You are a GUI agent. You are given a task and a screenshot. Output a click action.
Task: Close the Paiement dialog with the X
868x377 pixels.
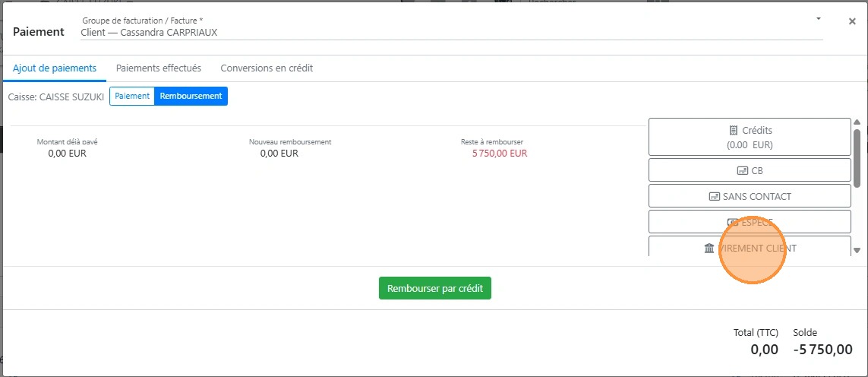point(852,21)
